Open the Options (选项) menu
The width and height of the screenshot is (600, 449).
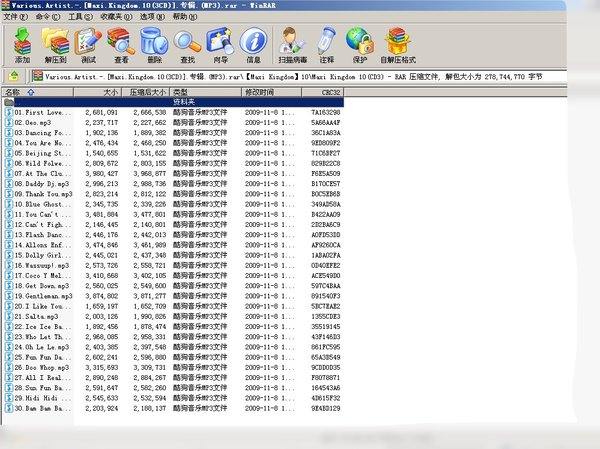click(x=152, y=17)
